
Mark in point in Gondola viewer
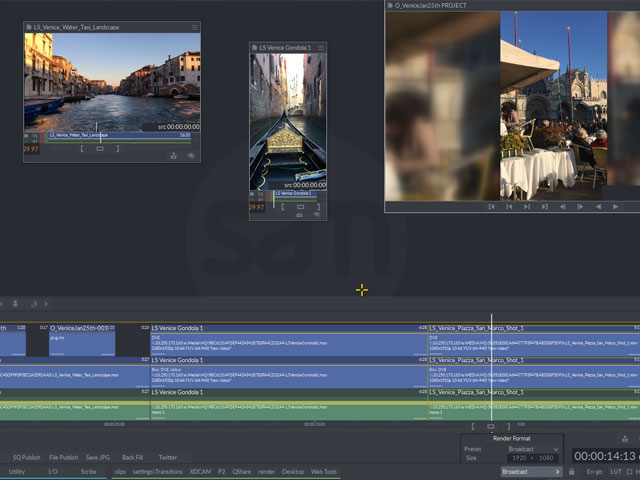click(282, 207)
